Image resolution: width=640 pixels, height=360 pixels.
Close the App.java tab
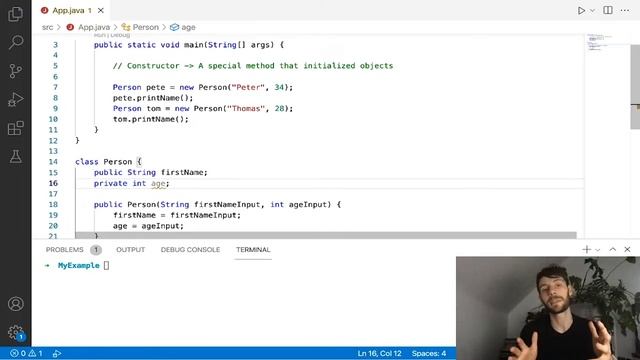point(100,10)
